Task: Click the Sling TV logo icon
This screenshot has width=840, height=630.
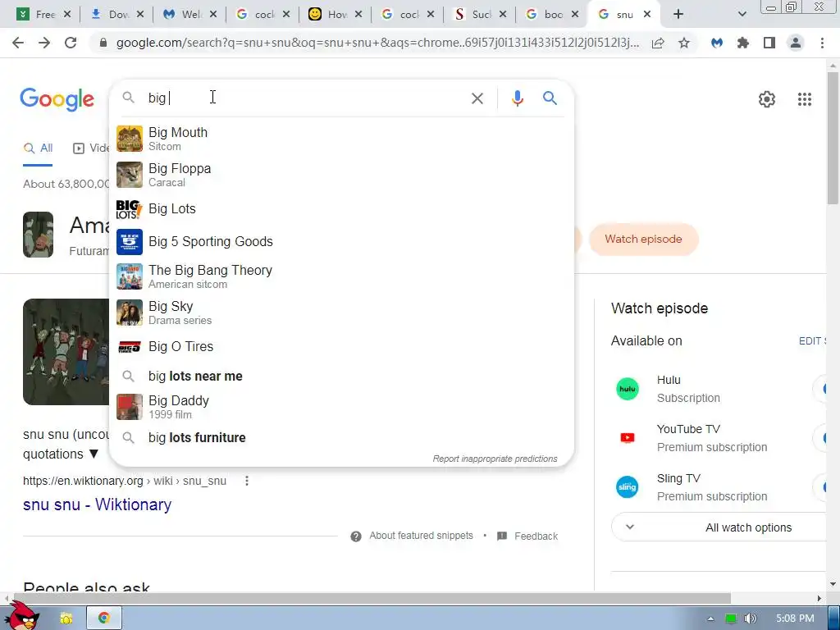Action: click(628, 487)
